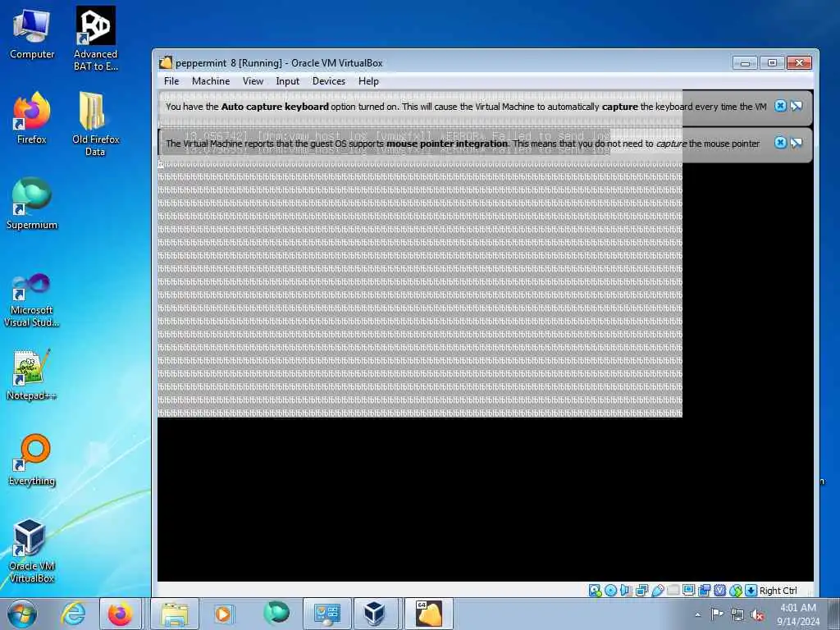
Task: Click the display indicator in VirtualBox status bar
Action: [689, 591]
